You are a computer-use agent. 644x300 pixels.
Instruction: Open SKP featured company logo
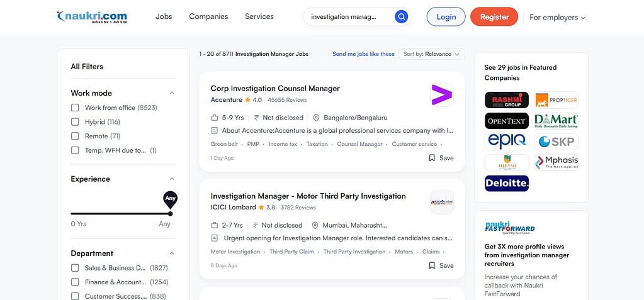click(x=556, y=142)
